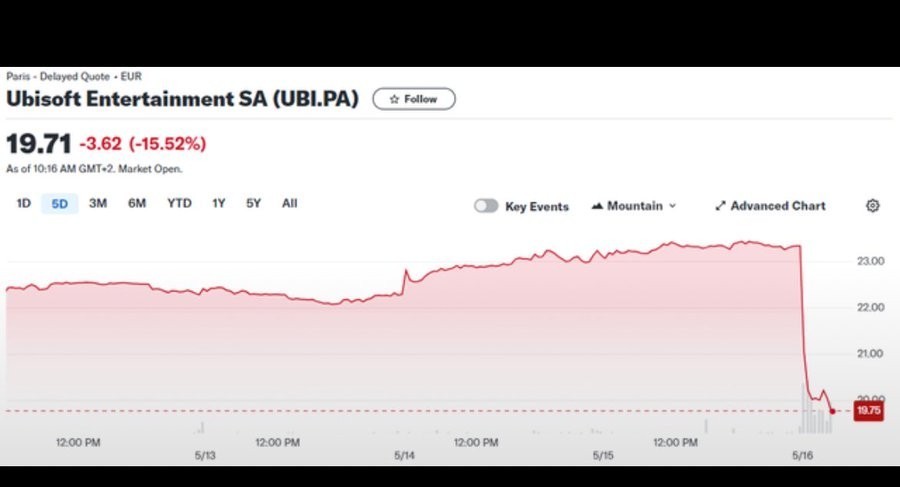Click the Advanced Chart link

(777, 206)
